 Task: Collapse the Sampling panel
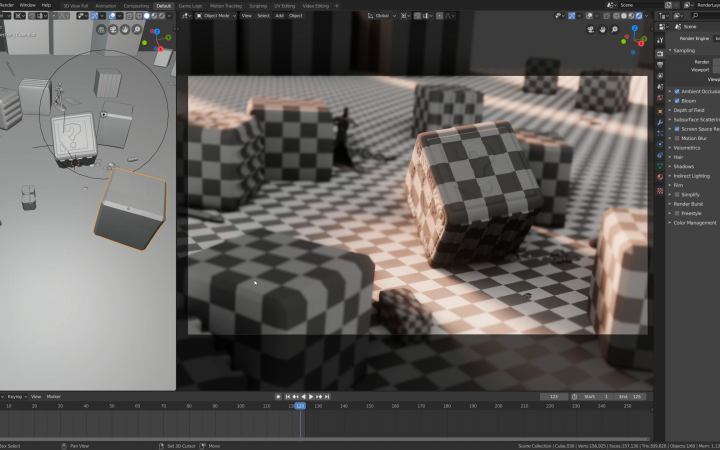click(x=682, y=51)
